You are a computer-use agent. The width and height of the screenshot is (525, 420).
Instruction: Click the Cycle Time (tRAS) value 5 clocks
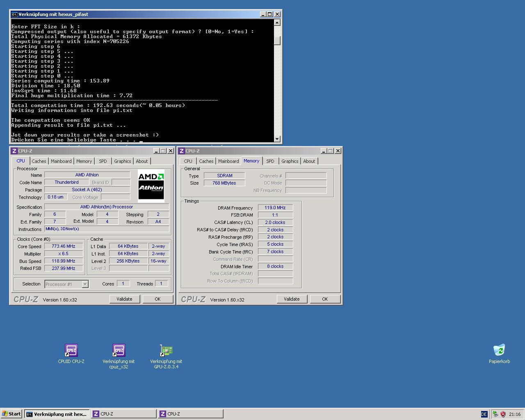point(275,244)
